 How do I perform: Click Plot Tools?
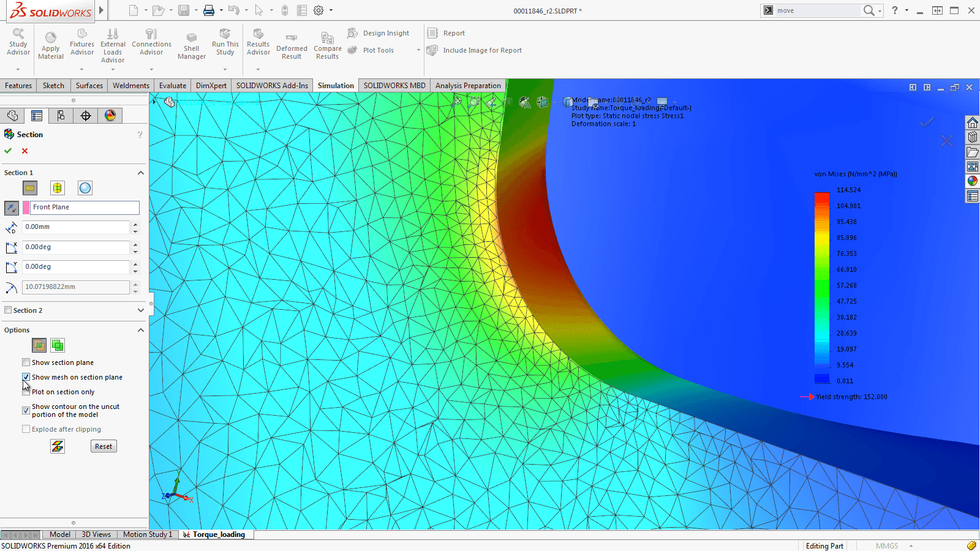[371, 50]
